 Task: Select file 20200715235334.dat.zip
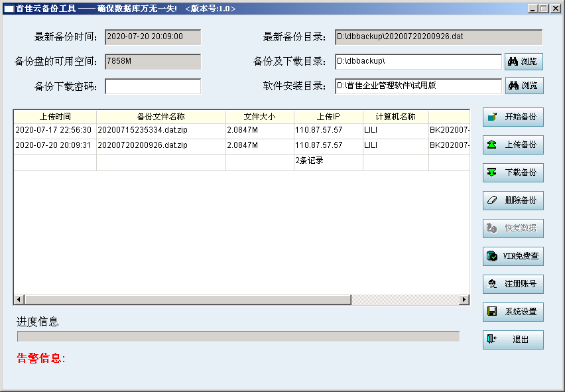(x=161, y=131)
